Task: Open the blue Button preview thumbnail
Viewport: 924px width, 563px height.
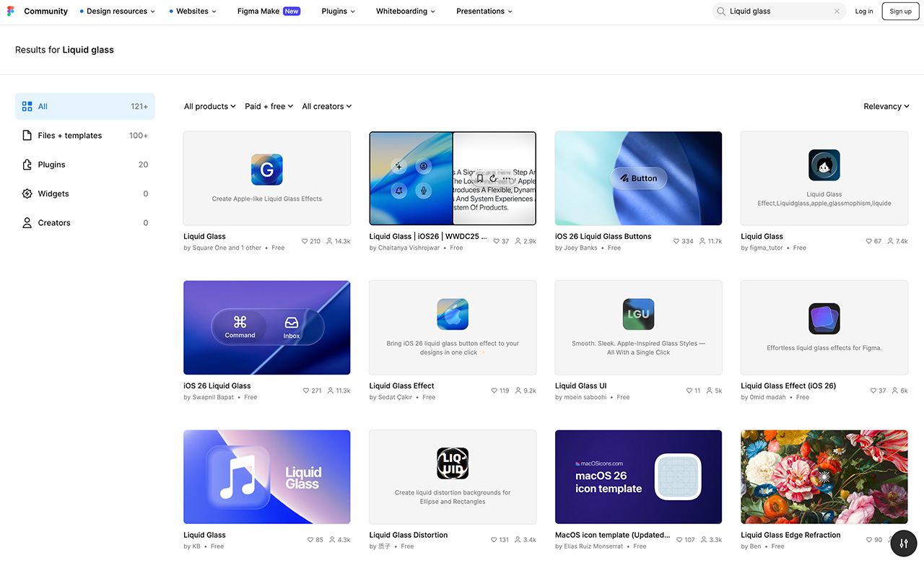Action: tap(638, 178)
